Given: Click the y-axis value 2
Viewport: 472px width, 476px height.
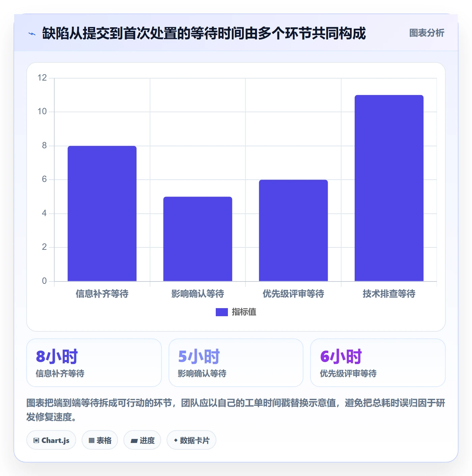Looking at the screenshot, I should pos(44,247).
